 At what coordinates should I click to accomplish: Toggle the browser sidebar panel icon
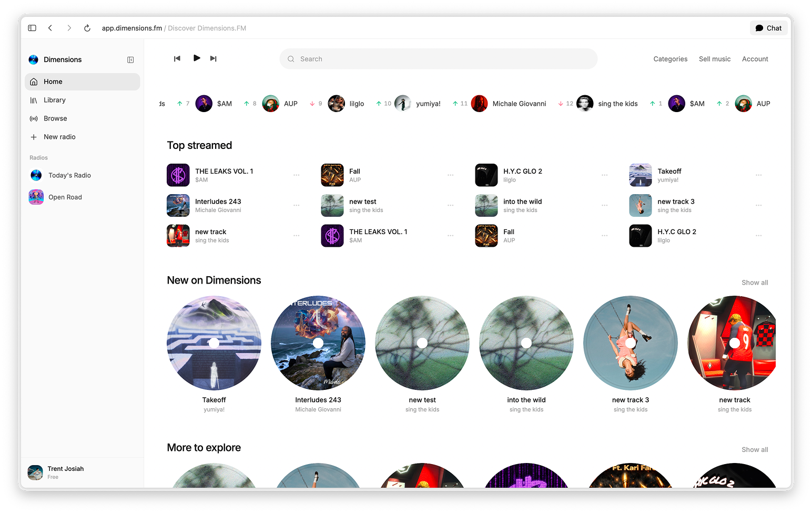tap(32, 28)
